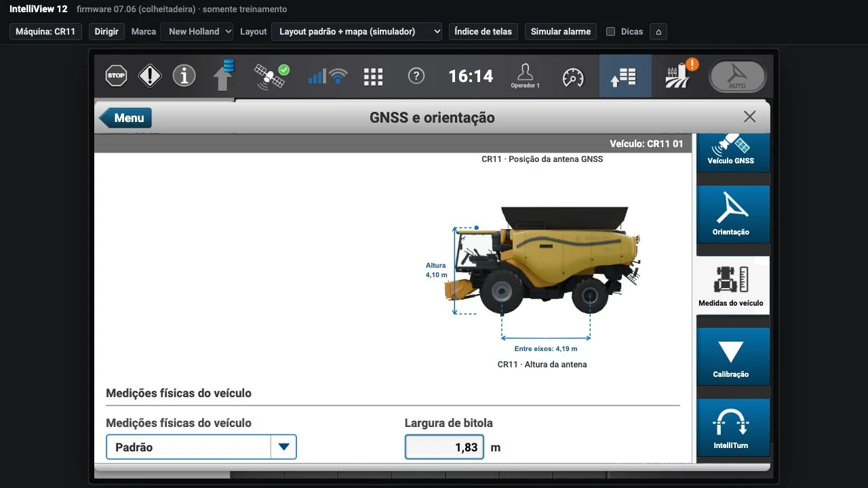Viewport: 868px width, 488px height.
Task: Open the apps grid icon
Action: [373, 76]
